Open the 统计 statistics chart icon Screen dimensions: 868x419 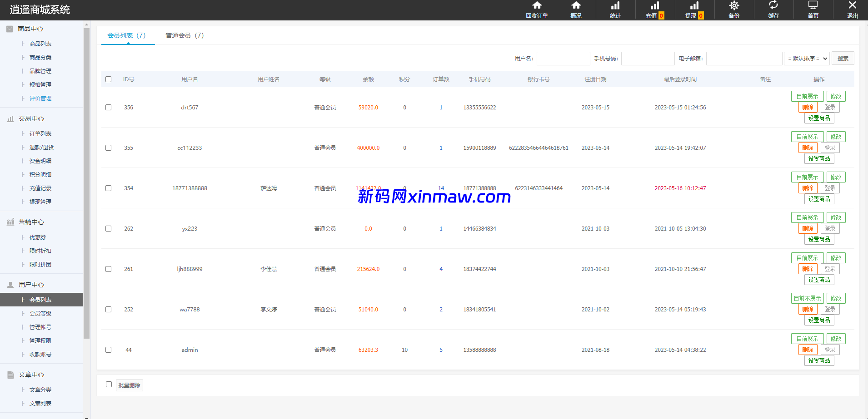coord(615,6)
